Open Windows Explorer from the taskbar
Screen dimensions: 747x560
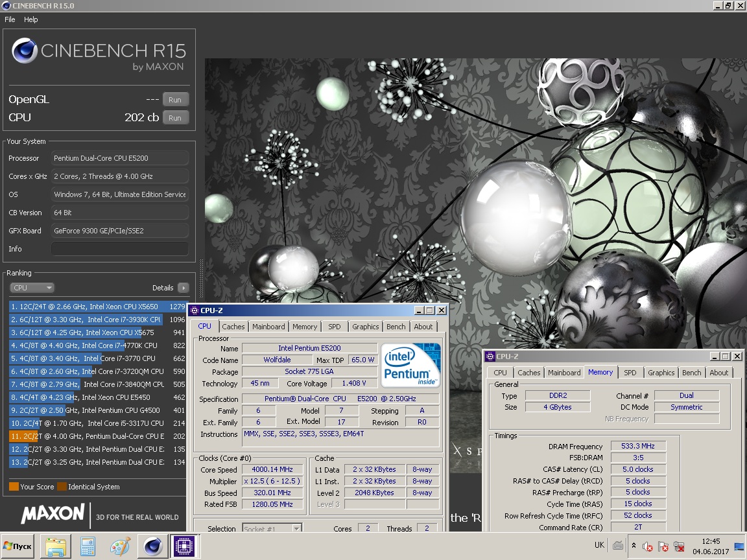56,546
